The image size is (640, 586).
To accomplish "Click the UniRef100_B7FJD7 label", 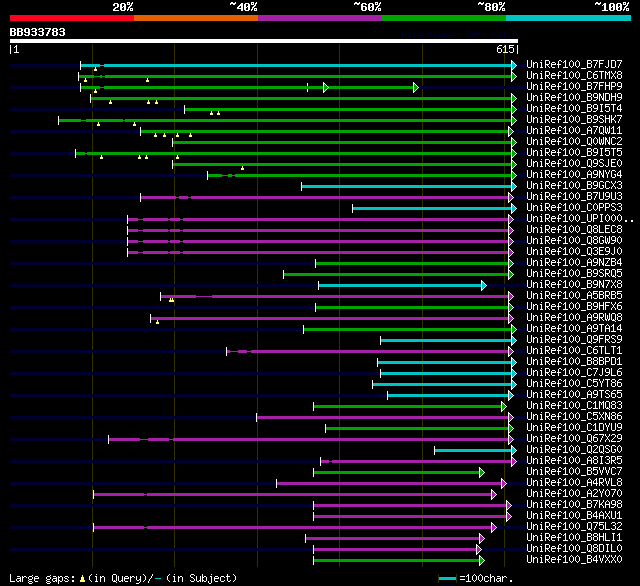I will 574,64.
